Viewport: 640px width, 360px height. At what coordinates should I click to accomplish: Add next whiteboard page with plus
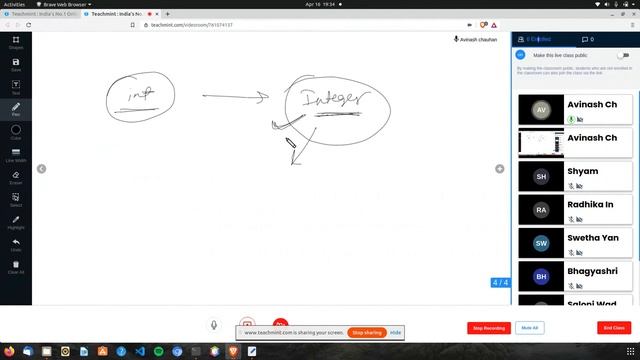coord(500,169)
